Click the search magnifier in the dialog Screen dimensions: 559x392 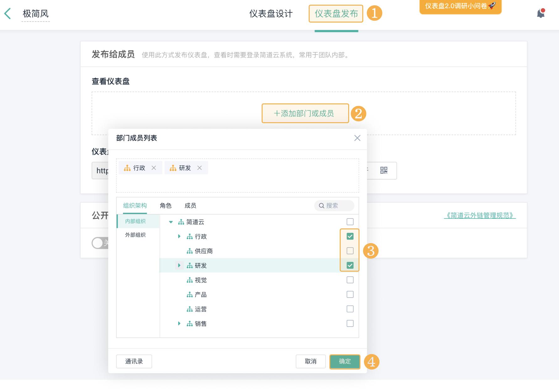click(321, 206)
